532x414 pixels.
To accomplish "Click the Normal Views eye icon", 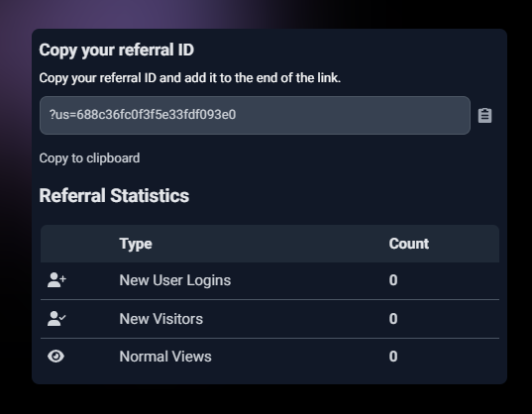I will click(x=56, y=357).
